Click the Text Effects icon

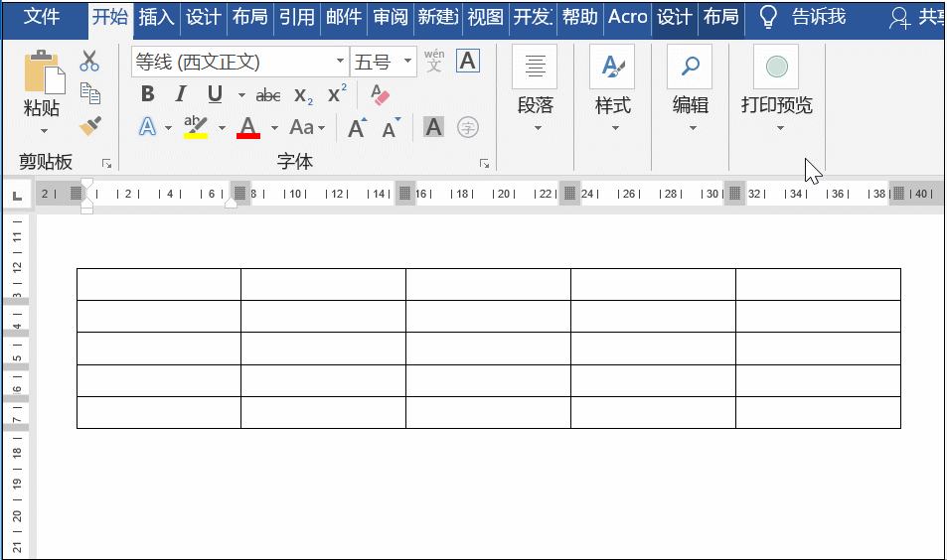[147, 127]
